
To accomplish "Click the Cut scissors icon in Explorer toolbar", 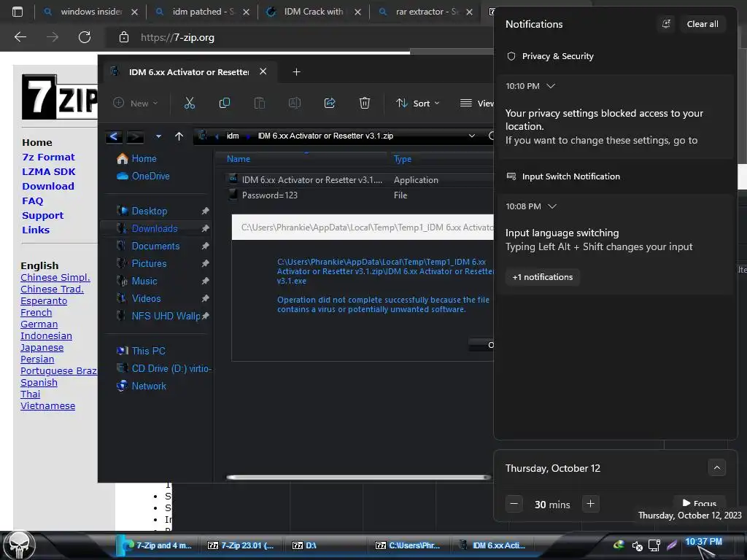I will coord(190,104).
